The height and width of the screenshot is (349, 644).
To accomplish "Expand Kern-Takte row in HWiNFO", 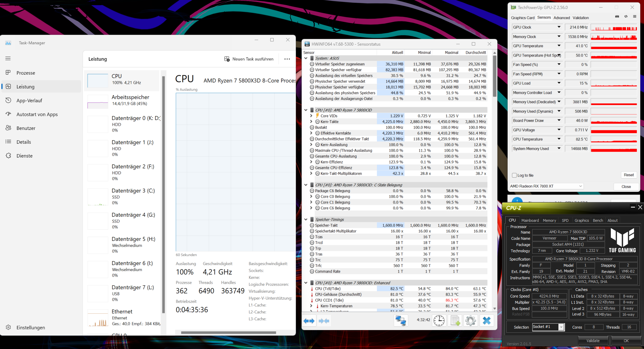I will click(311, 122).
